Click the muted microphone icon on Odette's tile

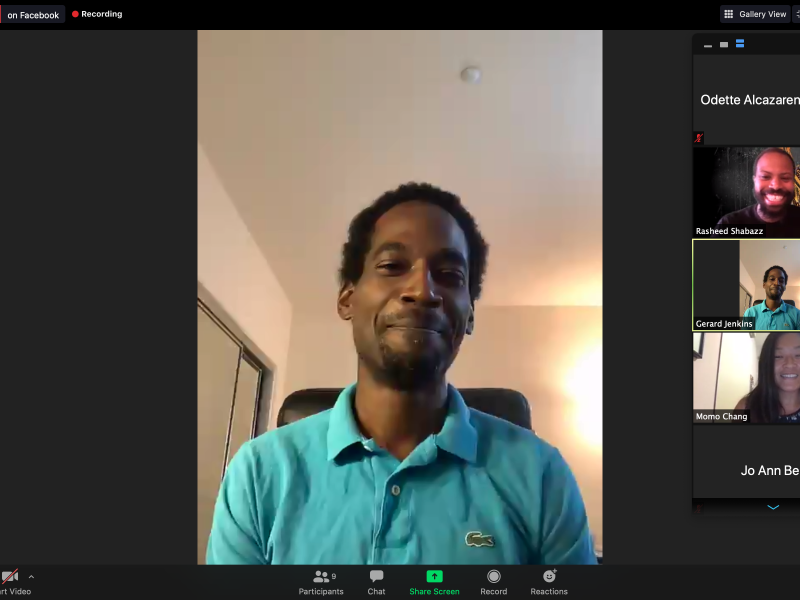(698, 138)
